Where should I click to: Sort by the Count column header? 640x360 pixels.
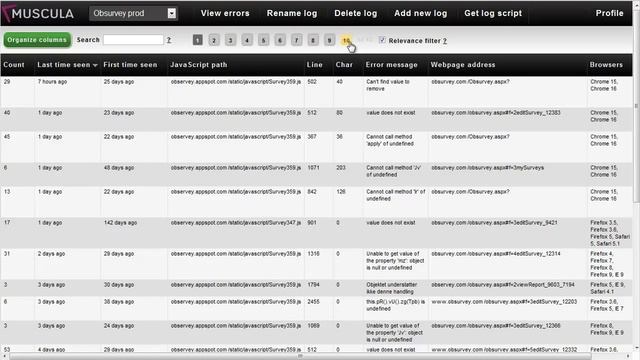point(14,65)
